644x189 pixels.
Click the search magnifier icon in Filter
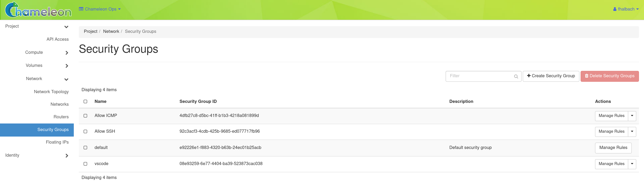tap(516, 76)
